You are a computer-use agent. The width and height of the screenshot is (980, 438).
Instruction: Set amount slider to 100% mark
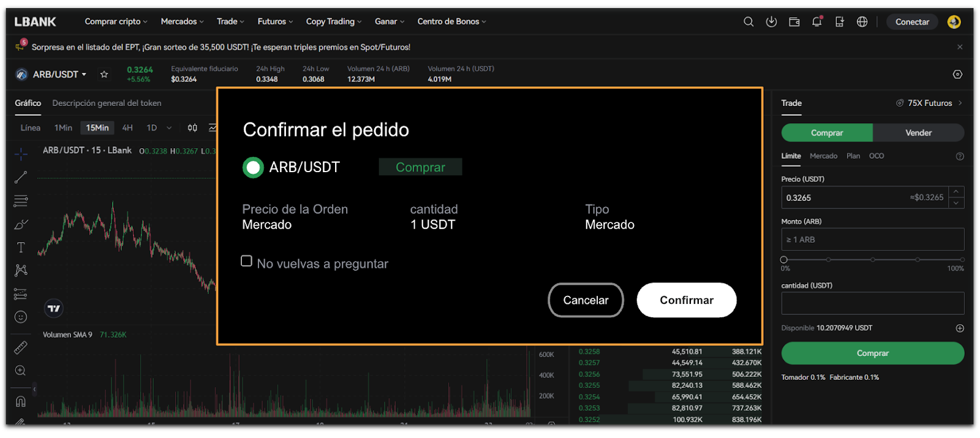962,260
